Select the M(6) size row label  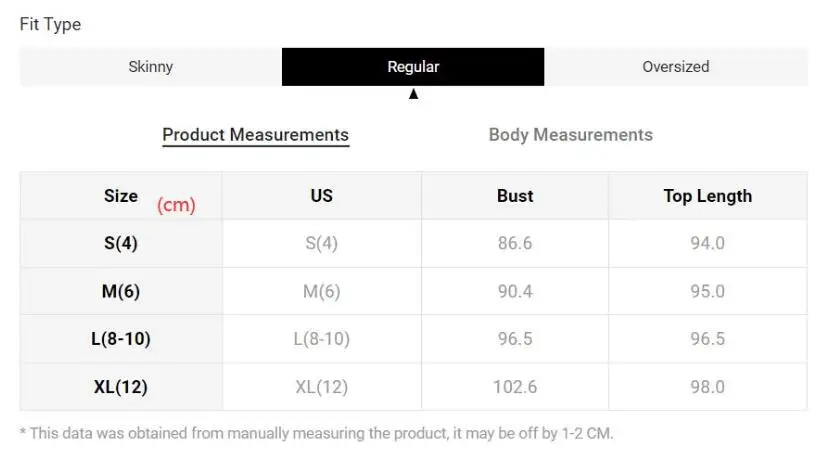(x=121, y=291)
